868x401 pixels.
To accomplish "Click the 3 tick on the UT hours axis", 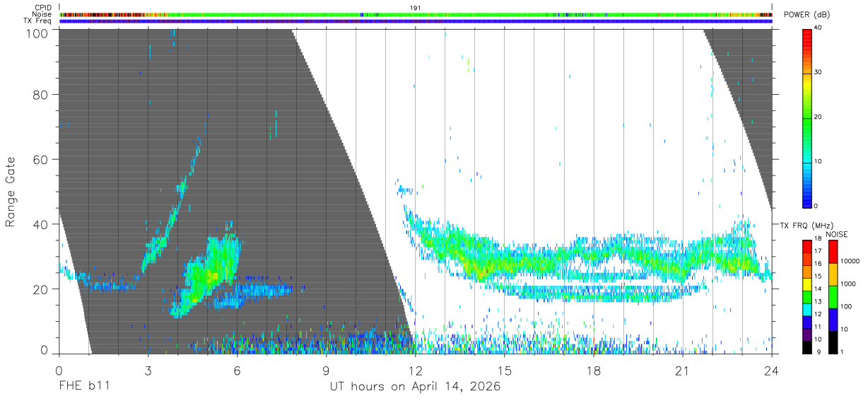I will (148, 370).
